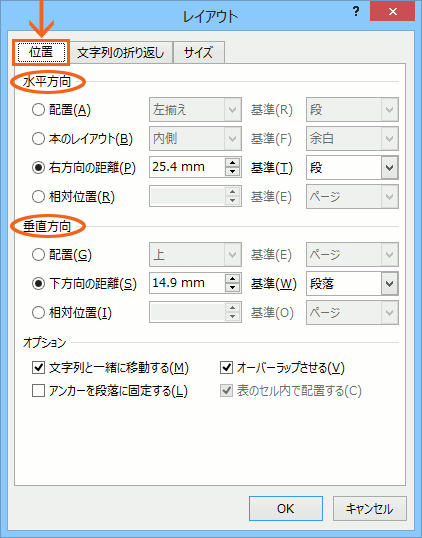Close the レイアウト dialog
Screen dimensions: 422x538
point(392,12)
